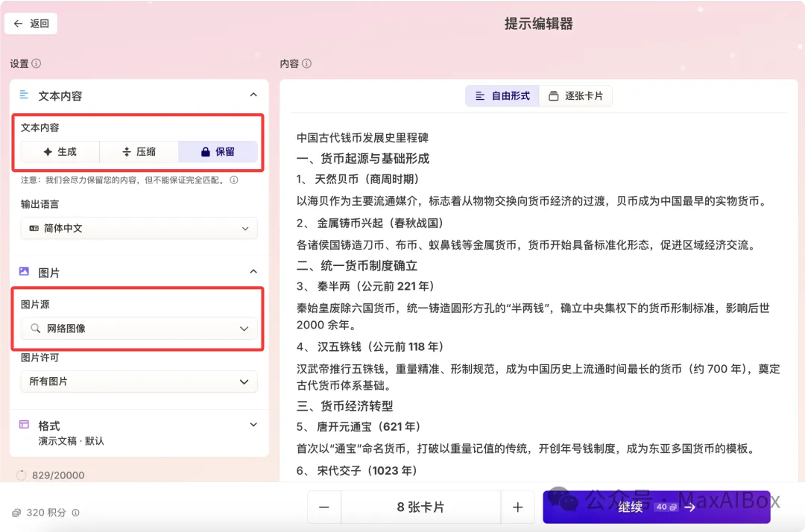Click the credits coin icon beside 320 积分
The width and height of the screenshot is (805, 532).
click(16, 513)
